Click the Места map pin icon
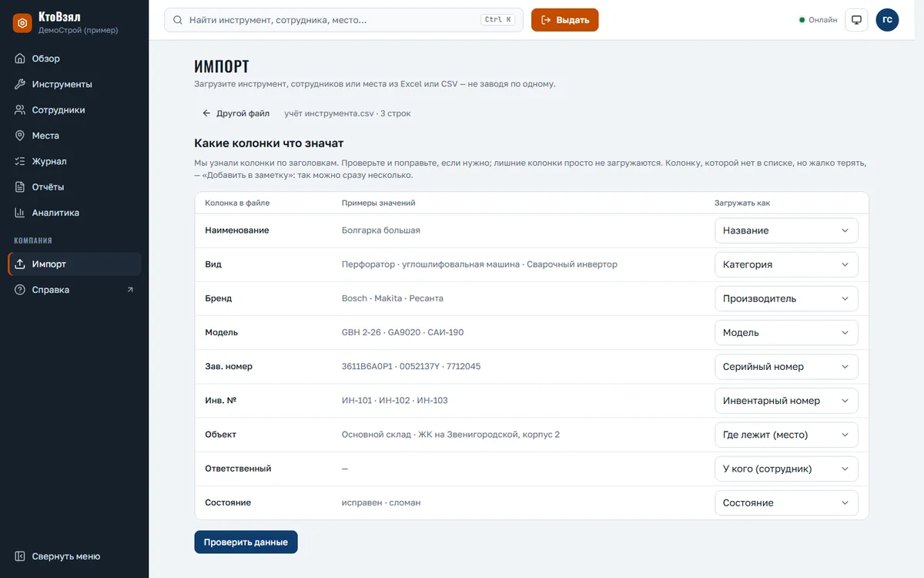Screen dimensions: 924x578 pyautogui.click(x=20, y=136)
